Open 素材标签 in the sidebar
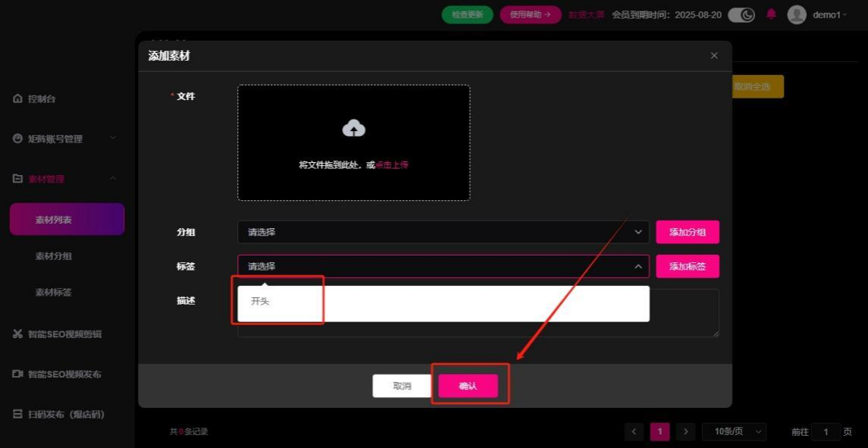 (x=54, y=293)
